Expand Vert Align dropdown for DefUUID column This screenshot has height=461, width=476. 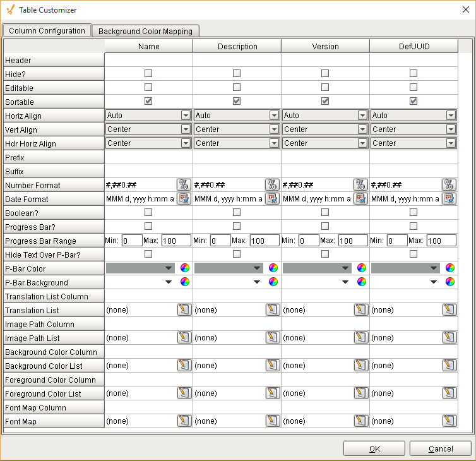(451, 129)
